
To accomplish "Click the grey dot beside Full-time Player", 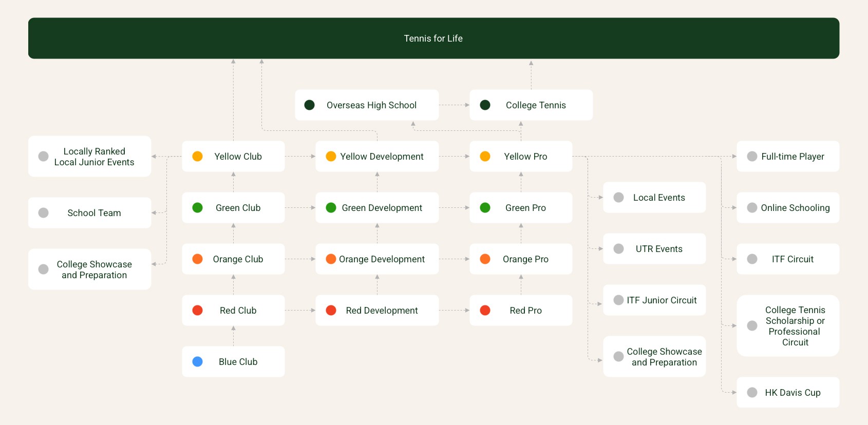I will (x=752, y=156).
